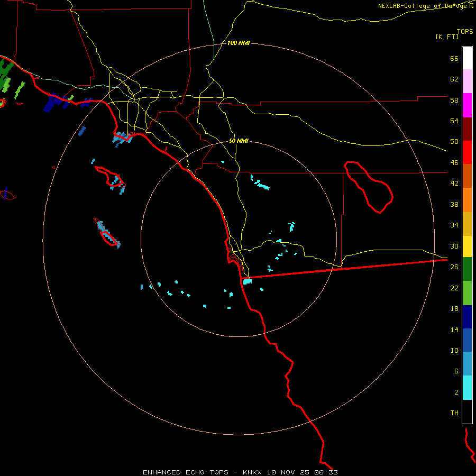Click the bright red swatch beside 50
The height and width of the screenshot is (476, 476).
click(x=467, y=152)
